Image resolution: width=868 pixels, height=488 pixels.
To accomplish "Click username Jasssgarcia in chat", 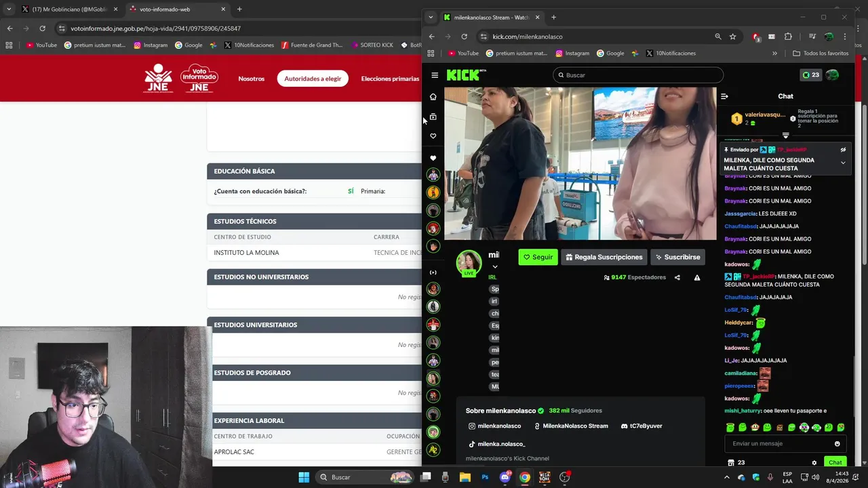I will click(741, 213).
